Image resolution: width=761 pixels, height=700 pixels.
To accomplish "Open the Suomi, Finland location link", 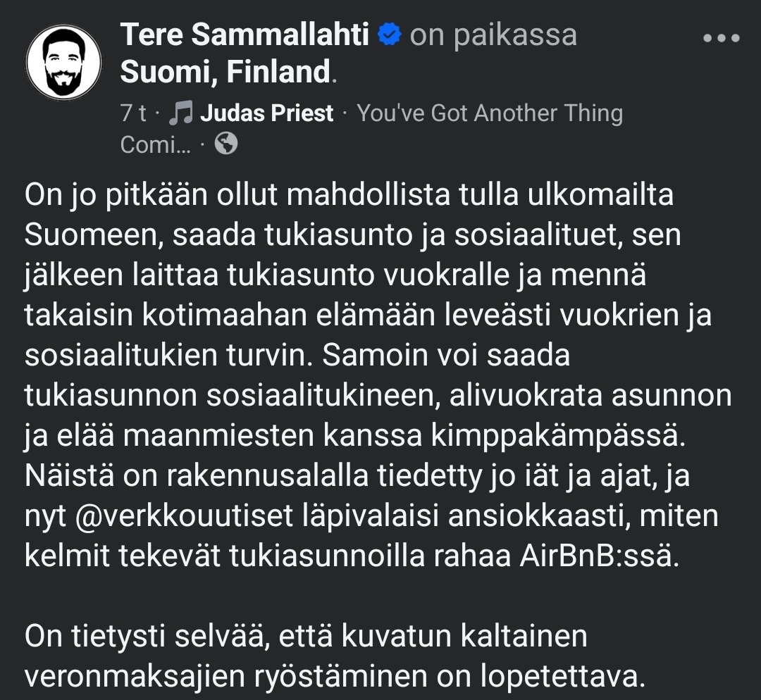I will click(225, 72).
